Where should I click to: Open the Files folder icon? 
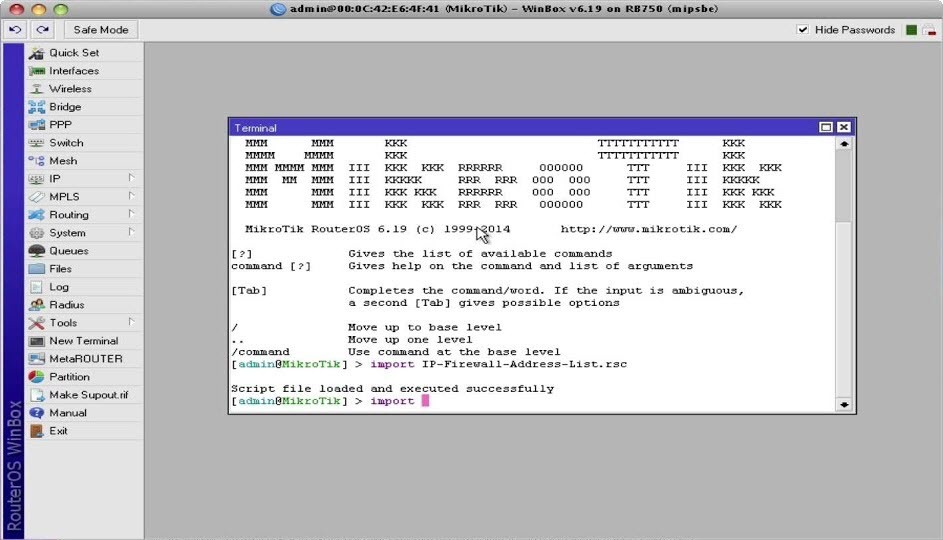pyautogui.click(x=37, y=269)
